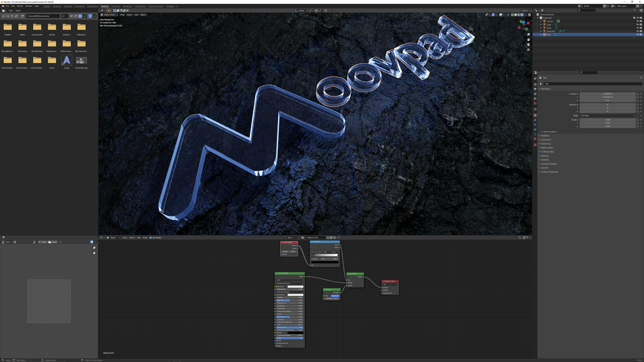Disable render for the Plane object
The width and height of the screenshot is (644, 362).
(641, 28)
